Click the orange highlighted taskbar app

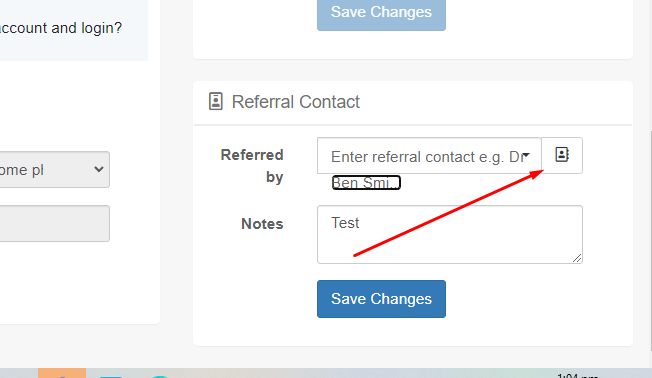[x=62, y=373]
